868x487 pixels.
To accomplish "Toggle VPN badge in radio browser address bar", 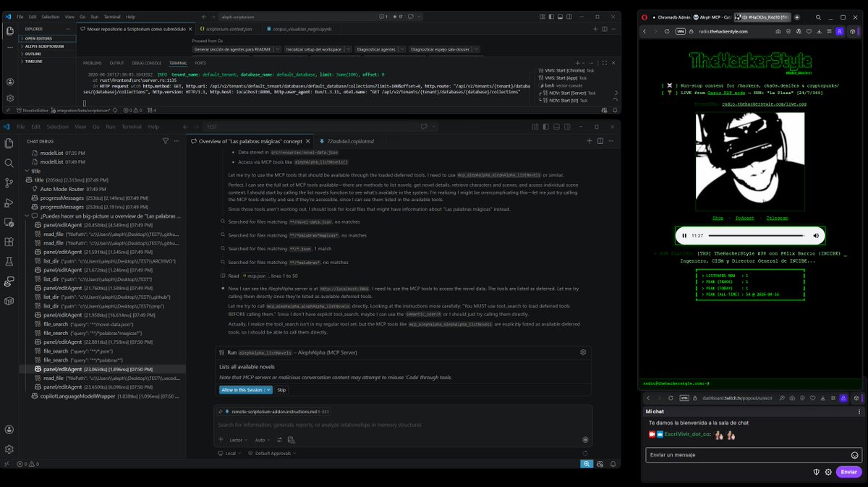I will point(680,32).
